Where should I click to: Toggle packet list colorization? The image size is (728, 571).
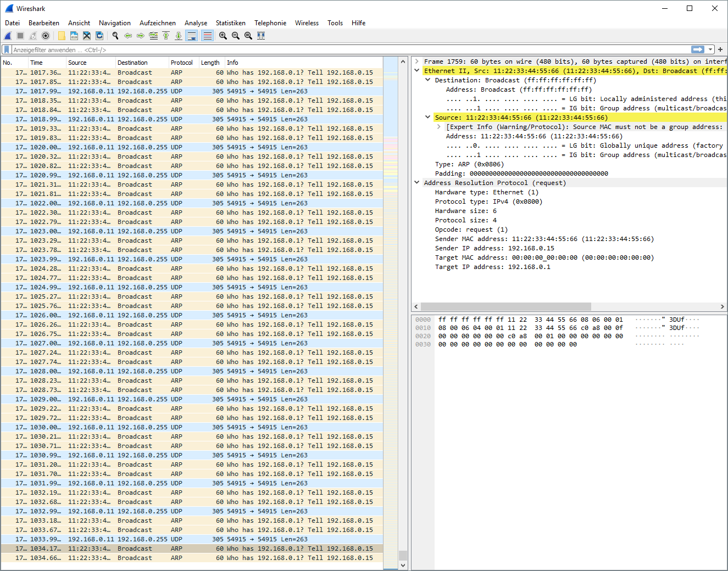click(208, 36)
